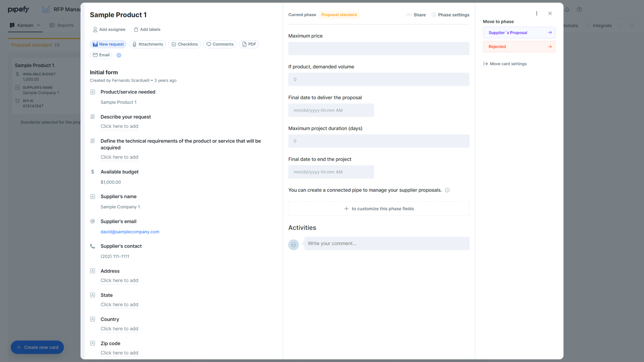Open card Comments via speech bubble icon
This screenshot has height=362, width=644.
pyautogui.click(x=208, y=44)
